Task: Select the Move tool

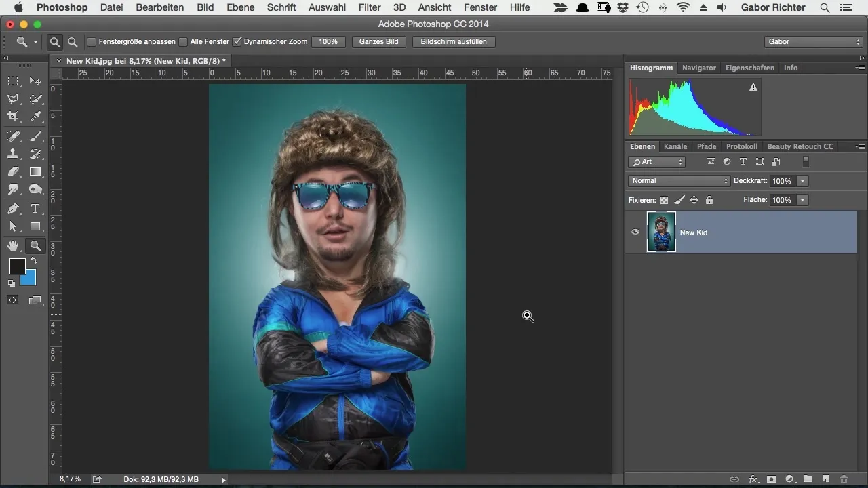Action: (35, 81)
